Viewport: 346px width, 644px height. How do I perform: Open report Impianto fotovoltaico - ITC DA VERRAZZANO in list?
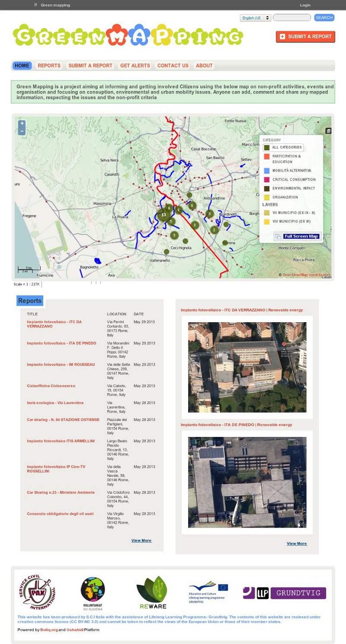(54, 324)
